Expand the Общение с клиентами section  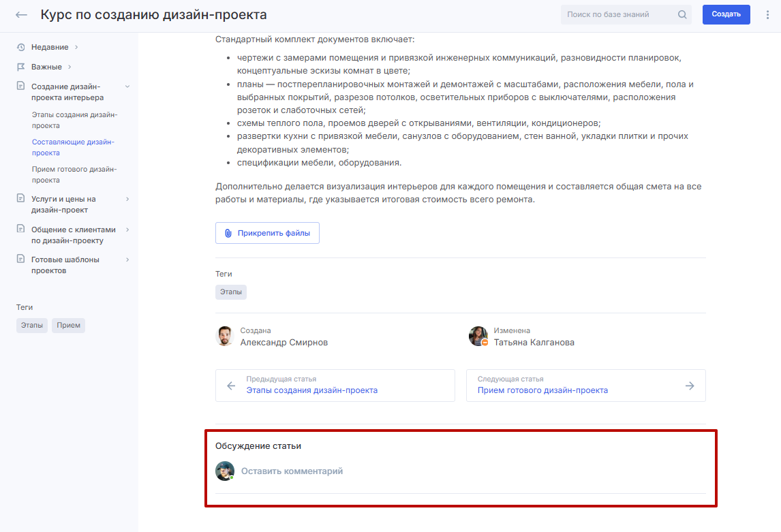point(127,230)
